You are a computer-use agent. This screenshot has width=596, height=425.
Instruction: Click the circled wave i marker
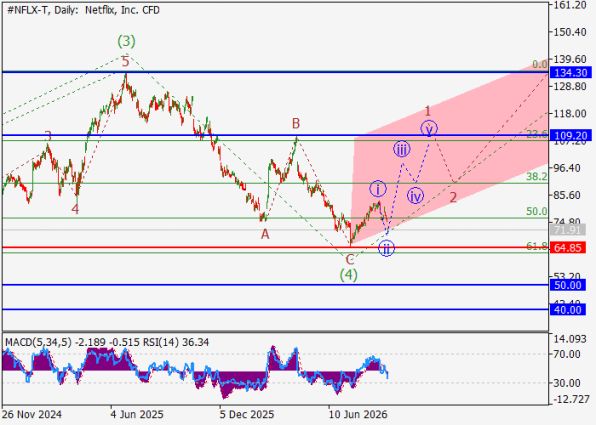tap(378, 189)
